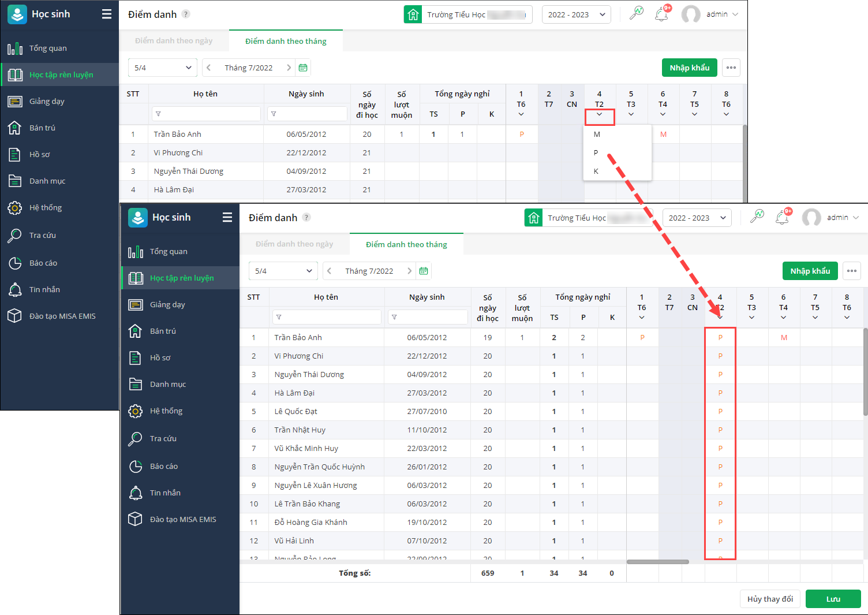Open class 5/4 dropdown in back window
Viewport: 868px width, 615px height.
[163, 68]
